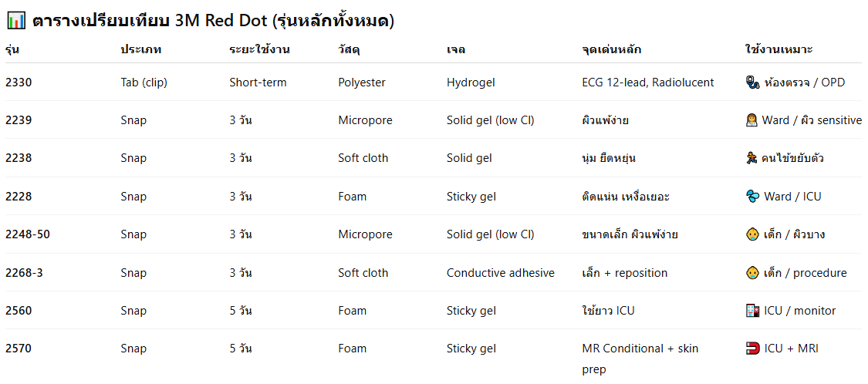Click the icon beside Ward / ICU
The image size is (868, 384).
(752, 197)
